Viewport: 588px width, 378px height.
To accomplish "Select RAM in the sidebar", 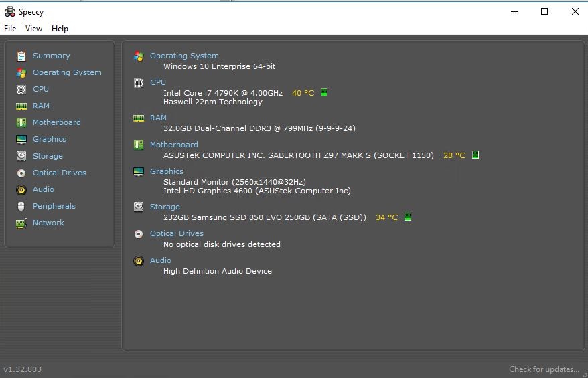I will (x=41, y=106).
